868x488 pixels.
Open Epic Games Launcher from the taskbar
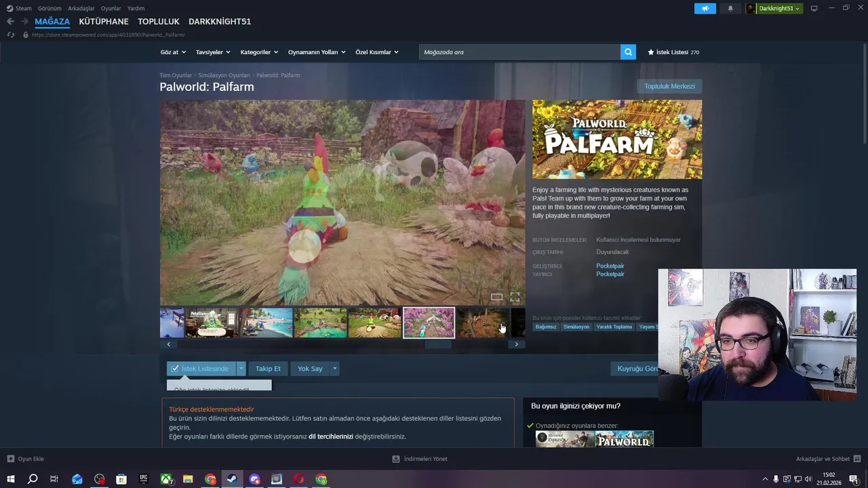143,479
